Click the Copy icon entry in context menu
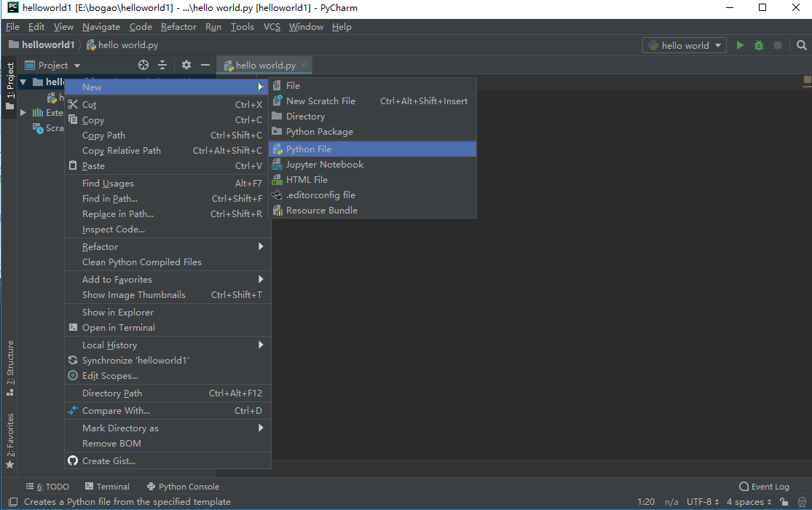Image resolution: width=812 pixels, height=510 pixels. click(167, 119)
